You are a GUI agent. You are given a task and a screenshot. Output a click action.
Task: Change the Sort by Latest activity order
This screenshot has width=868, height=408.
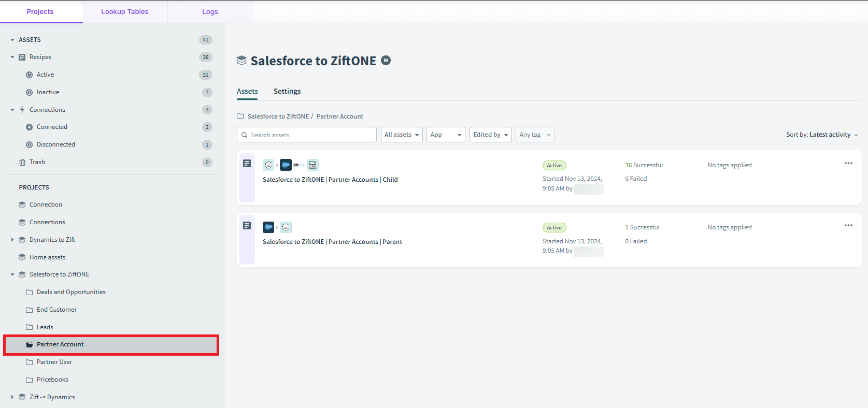822,135
